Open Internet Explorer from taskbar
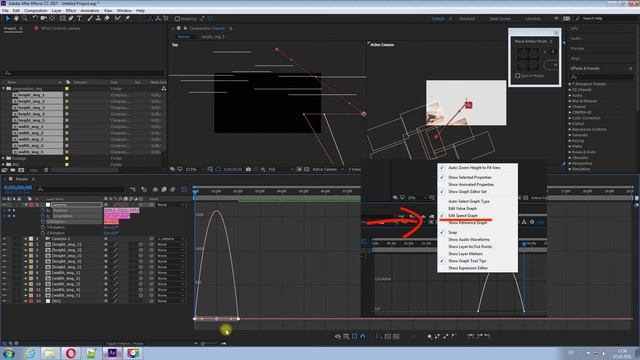The height and width of the screenshot is (360, 640). pos(29,353)
